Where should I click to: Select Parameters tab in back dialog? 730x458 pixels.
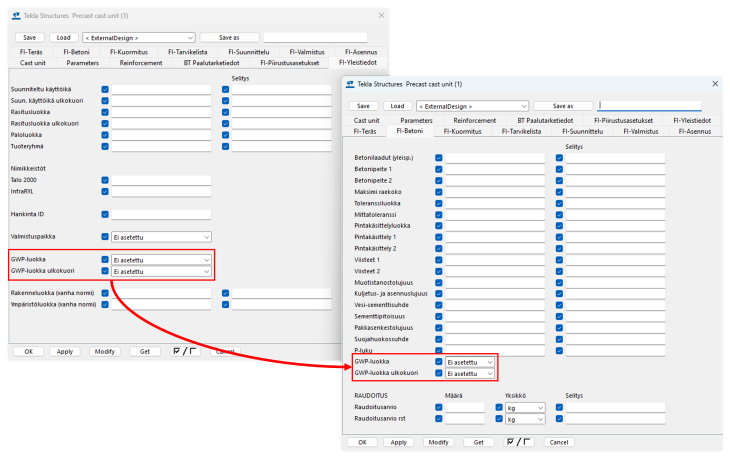pyautogui.click(x=82, y=63)
